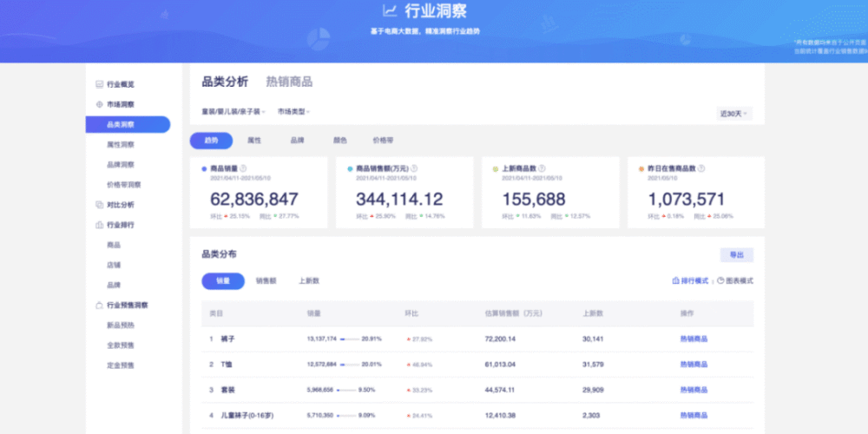Click the 对比分析 sidebar icon
Screen dimensions: 868x434
[x=100, y=205]
